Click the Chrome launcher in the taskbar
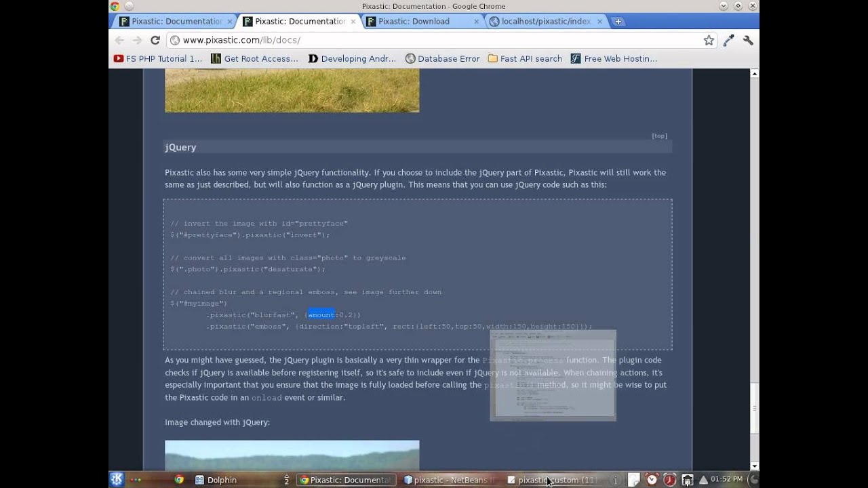The image size is (868, 488). (x=179, y=480)
